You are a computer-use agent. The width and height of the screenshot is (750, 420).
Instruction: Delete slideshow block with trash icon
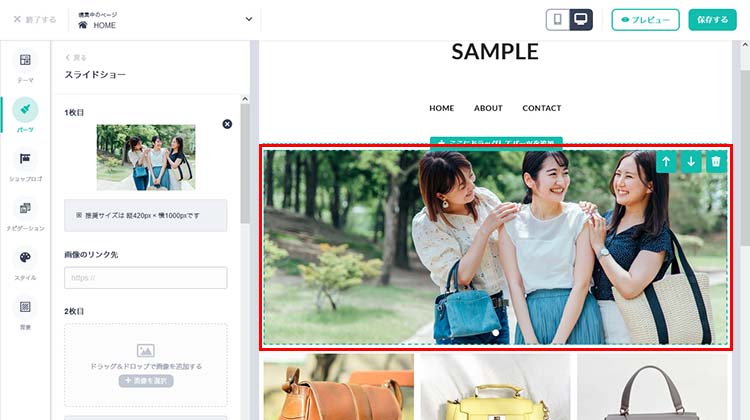[x=716, y=162]
